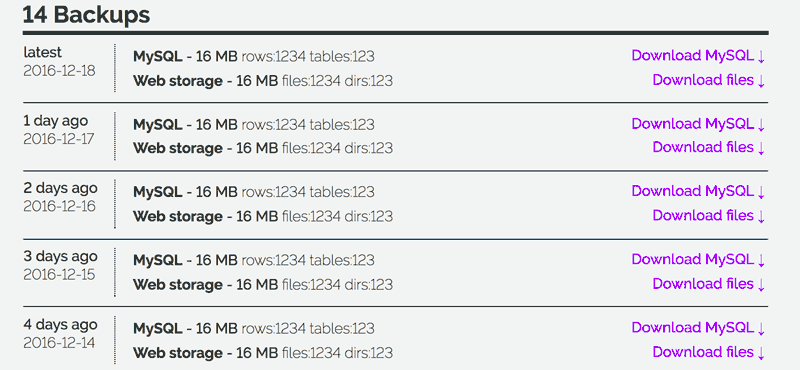Image resolution: width=800 pixels, height=370 pixels.
Task: Click MySQL details in latest backup row
Action: [254, 56]
